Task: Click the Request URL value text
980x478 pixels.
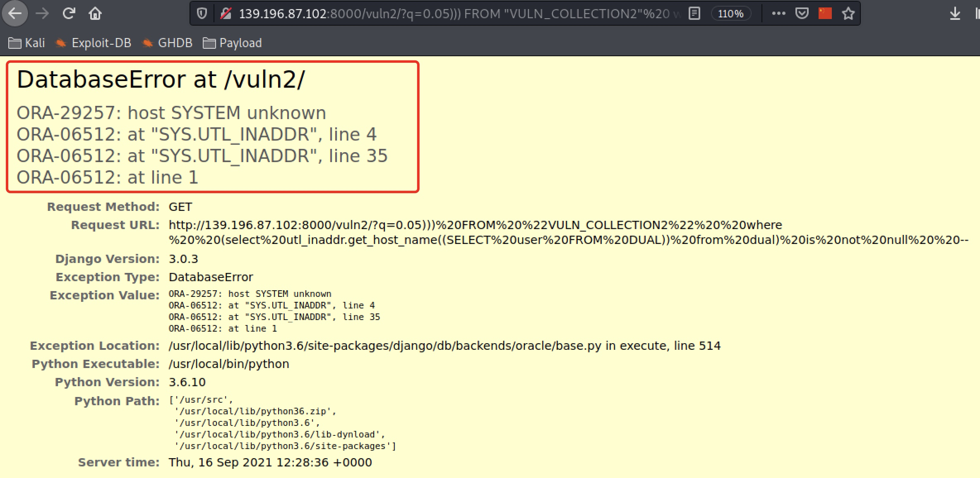Action: [475, 225]
